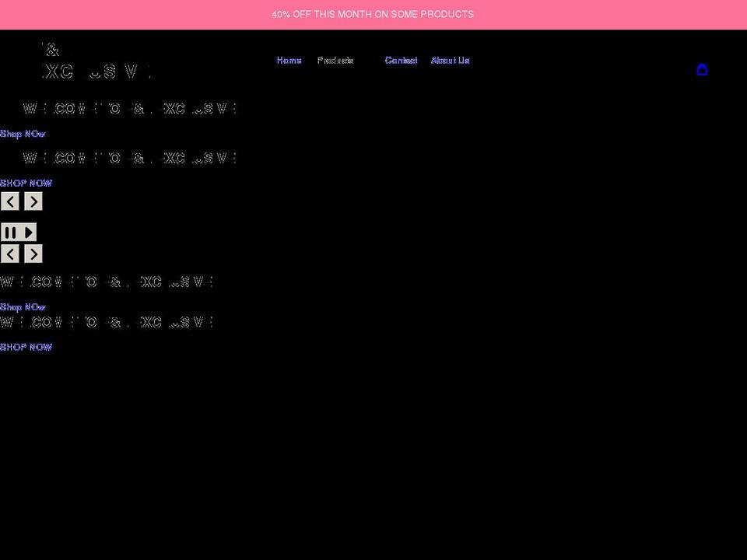Visit the About Us page
This screenshot has height=560, width=747.
point(451,61)
